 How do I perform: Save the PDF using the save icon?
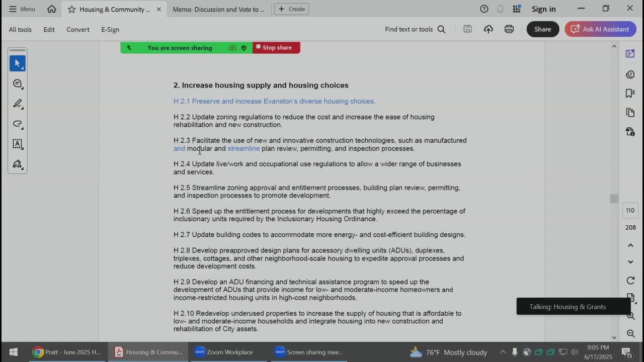pos(467,29)
